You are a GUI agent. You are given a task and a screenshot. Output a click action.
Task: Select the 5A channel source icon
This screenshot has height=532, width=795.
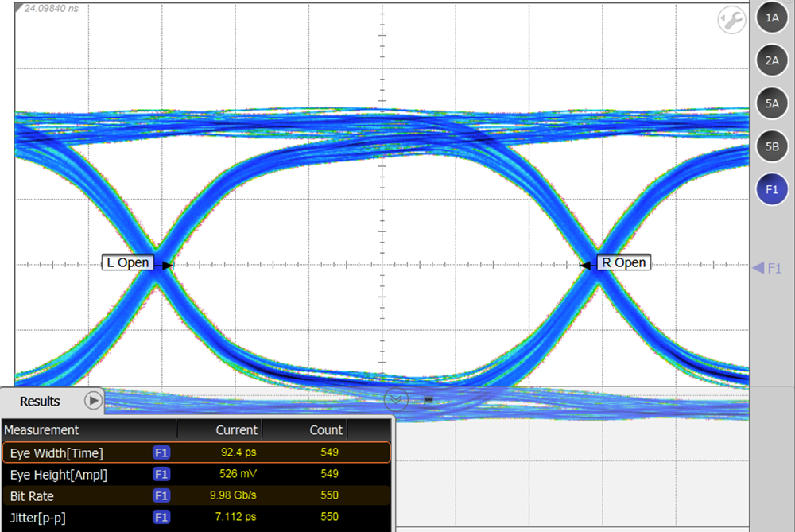point(772,103)
